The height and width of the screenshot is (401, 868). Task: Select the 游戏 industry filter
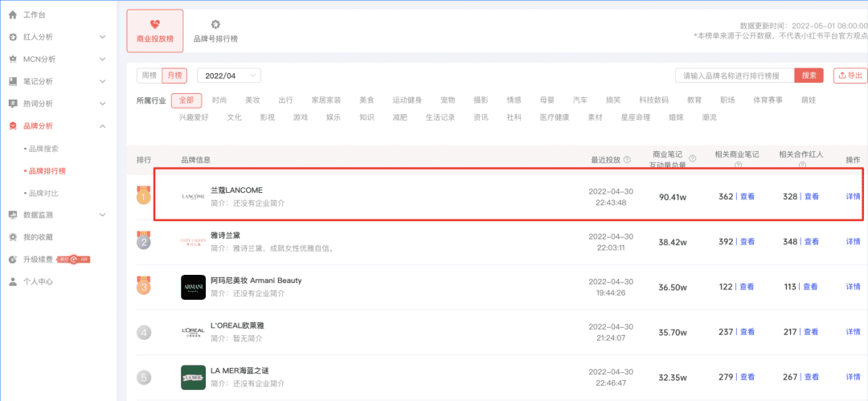click(301, 117)
